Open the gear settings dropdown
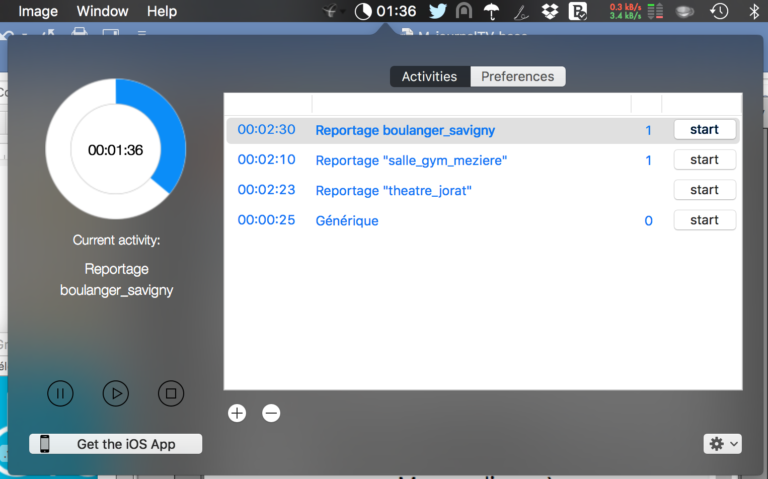The width and height of the screenshot is (768, 479). (722, 444)
